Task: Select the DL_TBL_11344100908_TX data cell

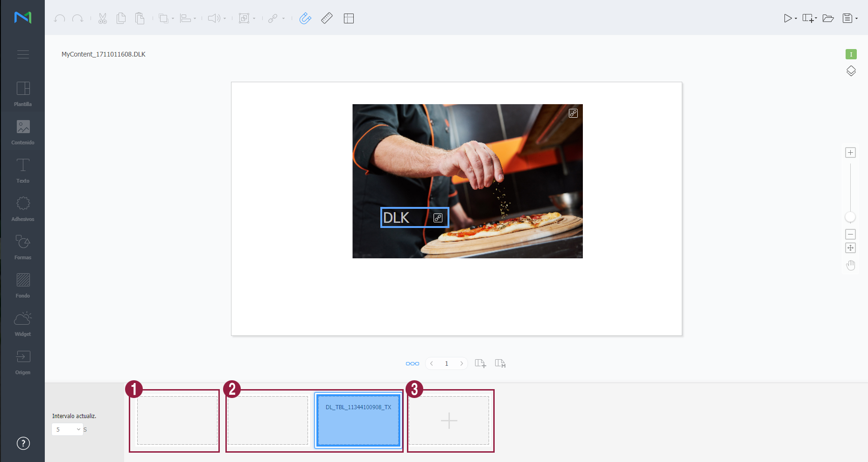Action: pos(358,420)
